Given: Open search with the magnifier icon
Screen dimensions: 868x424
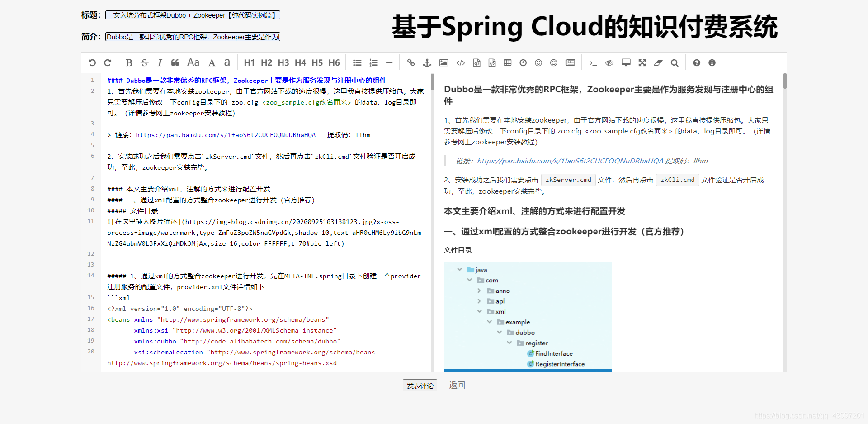Looking at the screenshot, I should click(675, 63).
